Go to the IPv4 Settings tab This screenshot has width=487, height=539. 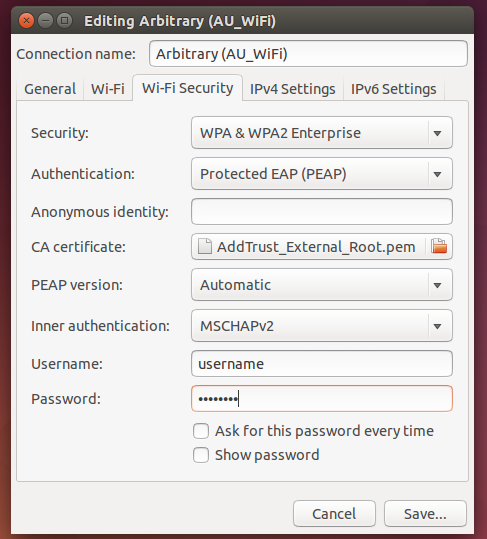(292, 89)
